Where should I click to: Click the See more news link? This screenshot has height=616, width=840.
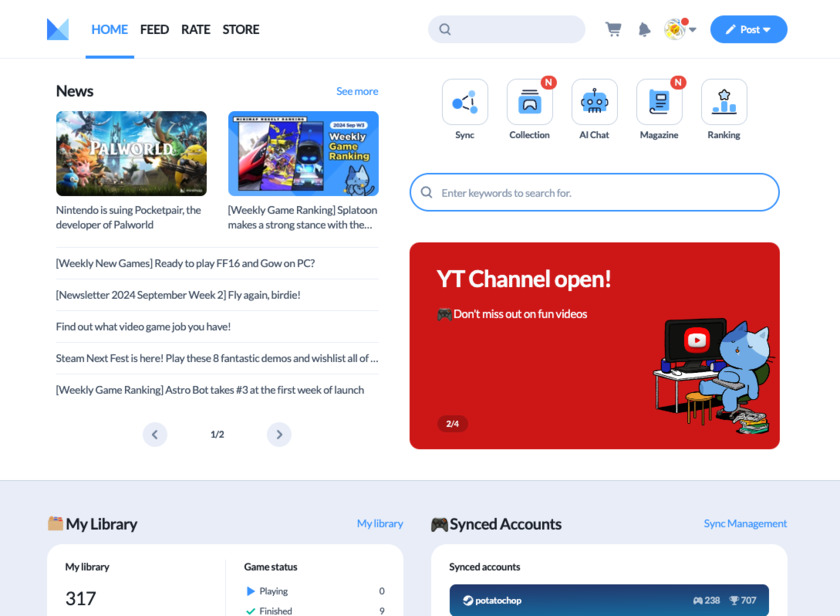(357, 91)
